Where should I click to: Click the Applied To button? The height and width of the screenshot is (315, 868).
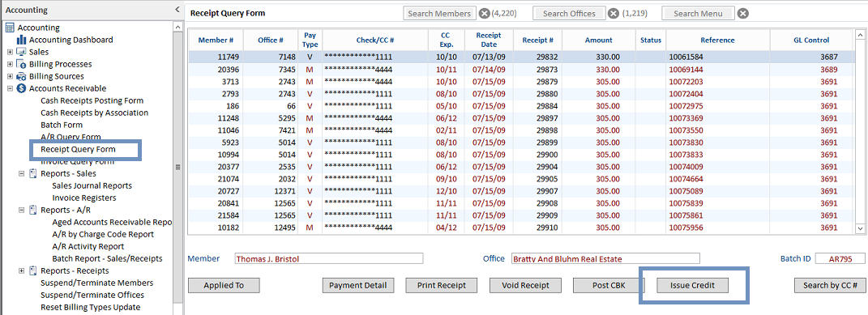224,286
